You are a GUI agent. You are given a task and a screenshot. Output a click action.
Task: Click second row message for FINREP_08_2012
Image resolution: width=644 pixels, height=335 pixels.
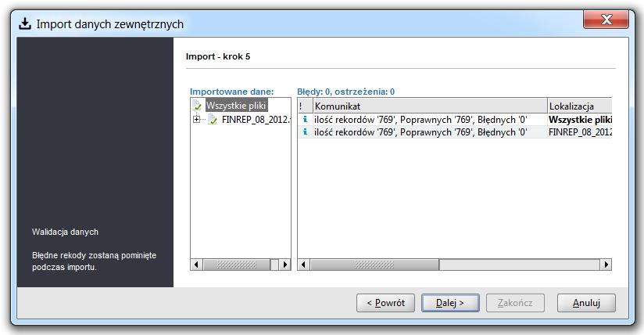point(420,131)
